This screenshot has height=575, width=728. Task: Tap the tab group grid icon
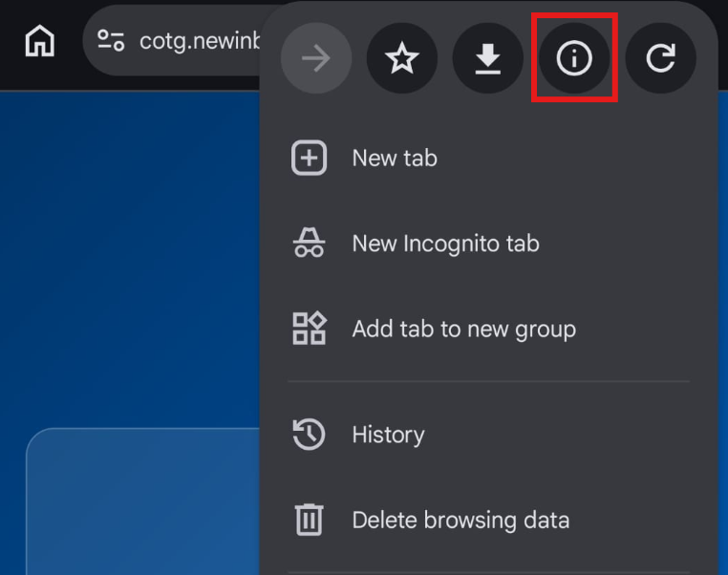310,329
